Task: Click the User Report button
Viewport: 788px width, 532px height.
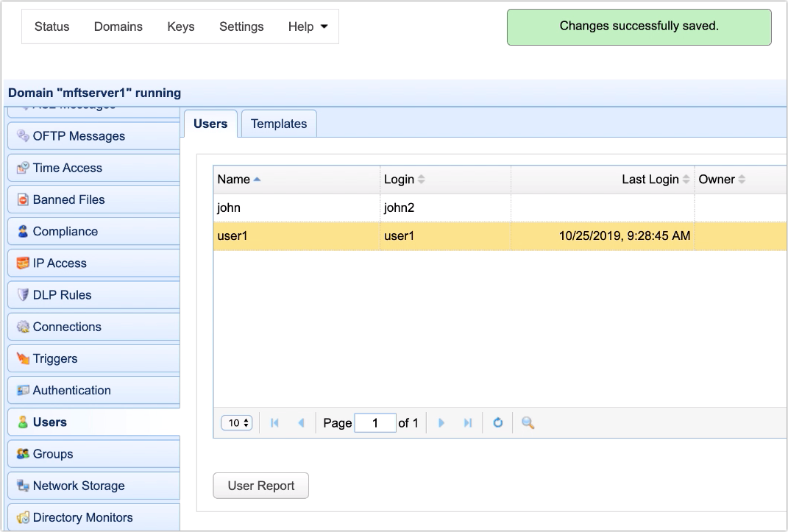Action: click(x=260, y=486)
